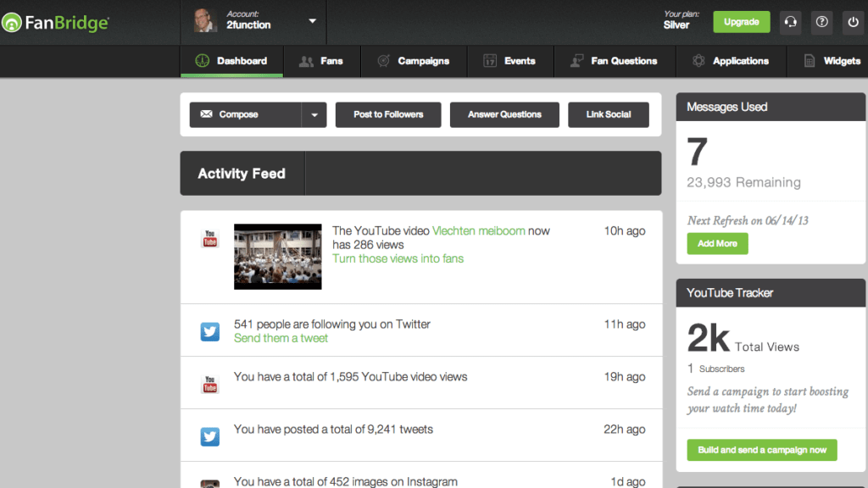Log out using the power icon
Image resolution: width=868 pixels, height=488 pixels.
click(853, 22)
